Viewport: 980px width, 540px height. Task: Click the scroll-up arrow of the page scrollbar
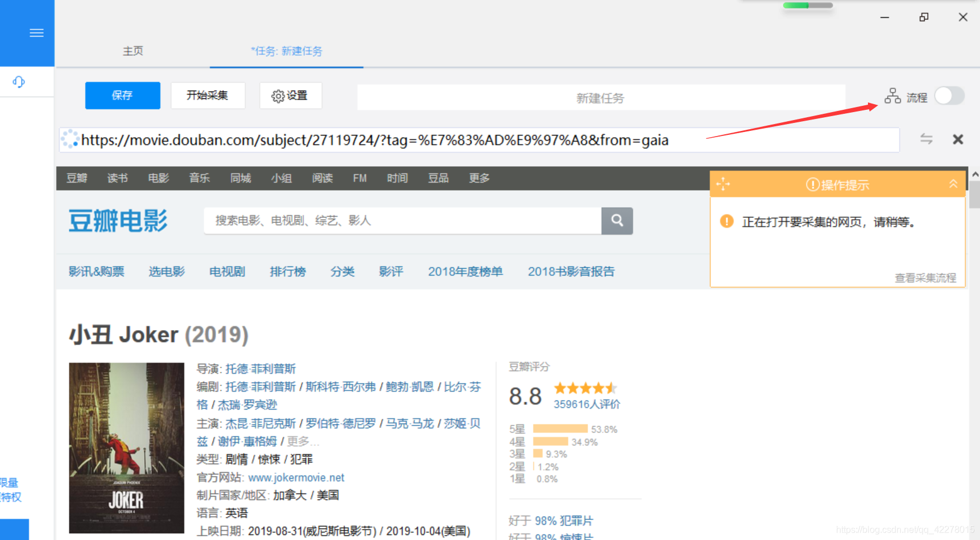[975, 174]
